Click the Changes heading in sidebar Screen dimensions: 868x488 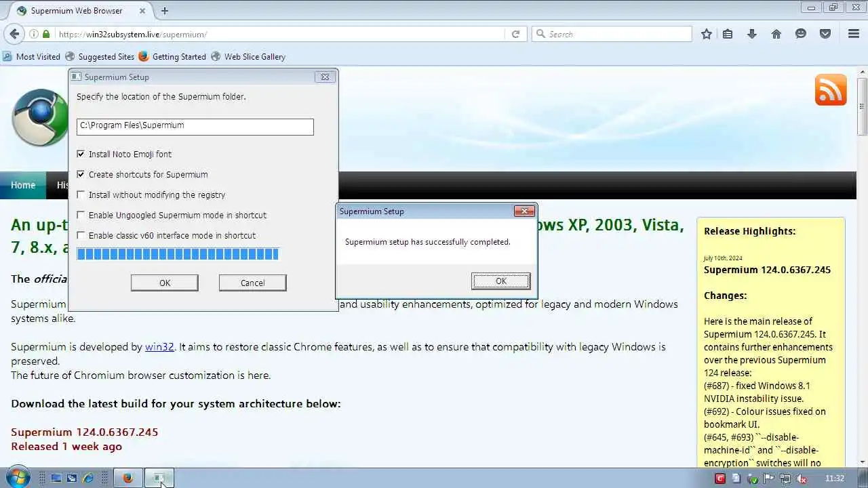725,296
